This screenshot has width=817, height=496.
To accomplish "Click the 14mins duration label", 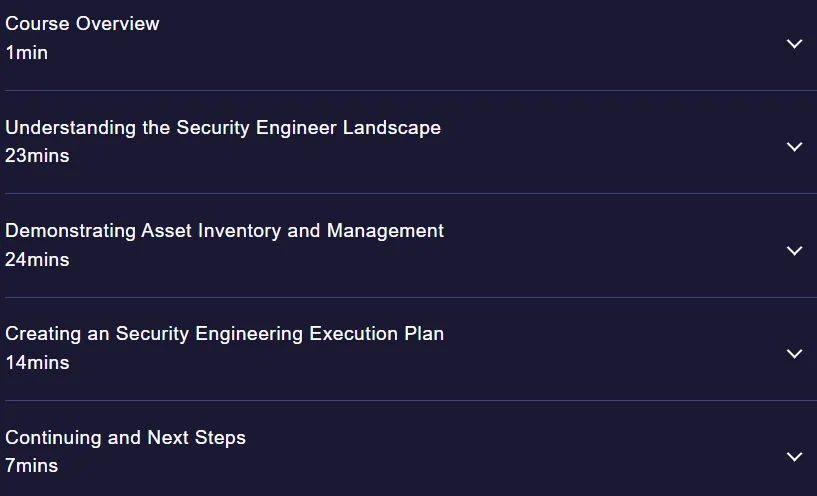I will (x=37, y=363).
